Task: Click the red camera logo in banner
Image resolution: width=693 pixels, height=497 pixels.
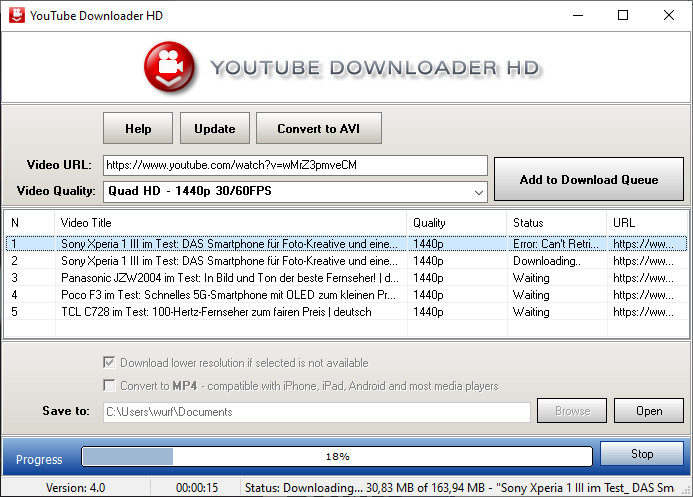Action: [x=171, y=67]
